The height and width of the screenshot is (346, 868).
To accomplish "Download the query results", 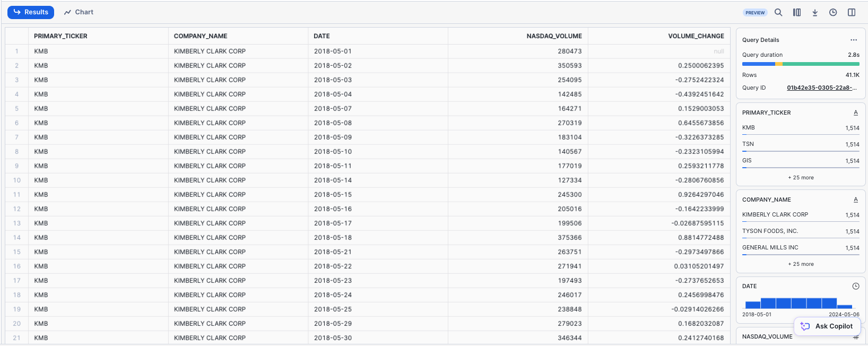I will point(815,12).
